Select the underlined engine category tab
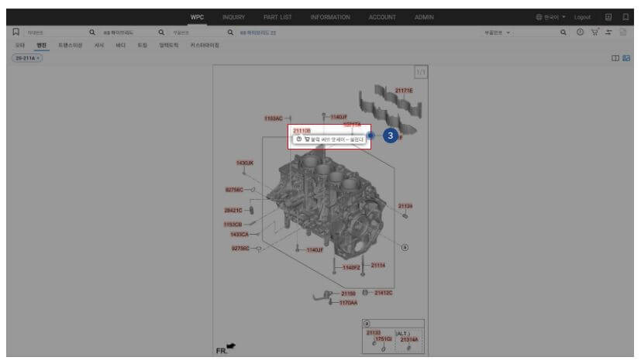The width and height of the screenshot is (641, 364). tap(41, 46)
